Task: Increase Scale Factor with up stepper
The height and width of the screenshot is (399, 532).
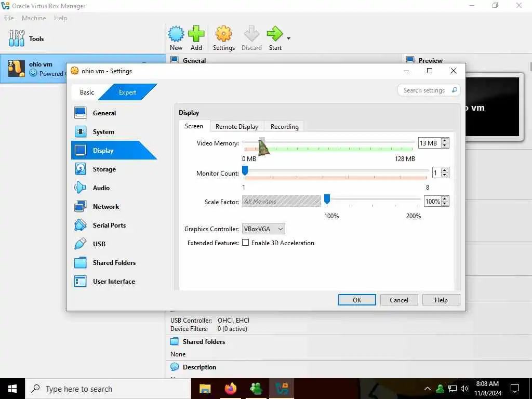Action: pos(445,199)
